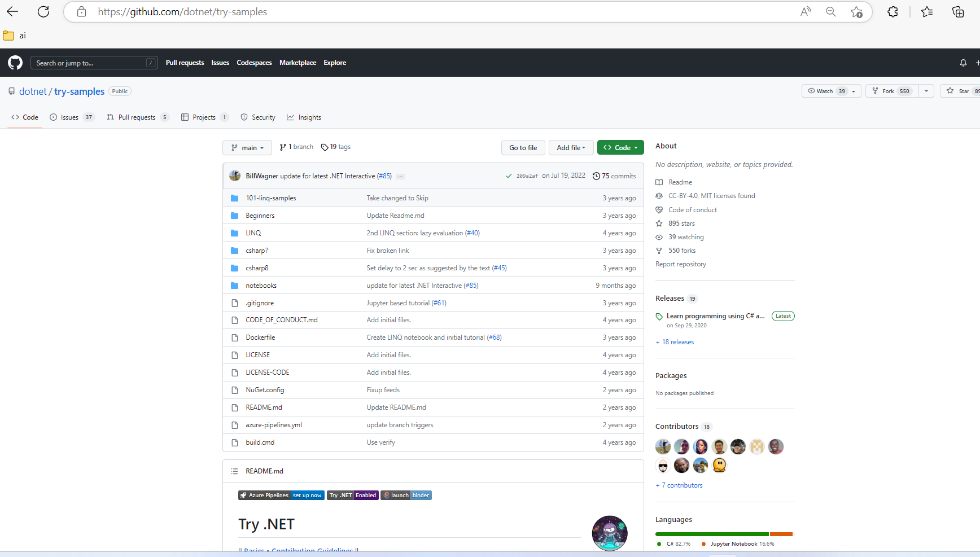Image resolution: width=980 pixels, height=557 pixels.
Task: Click the green check status icon on commit
Action: 509,176
